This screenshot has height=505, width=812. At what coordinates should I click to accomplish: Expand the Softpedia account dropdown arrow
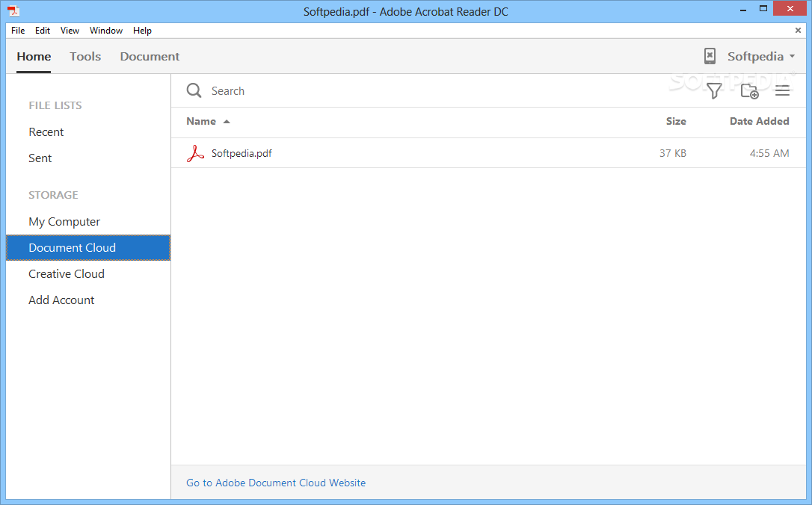tap(793, 56)
